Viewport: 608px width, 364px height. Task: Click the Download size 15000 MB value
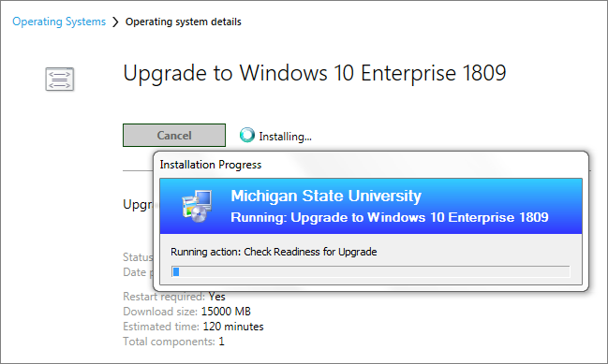tap(226, 312)
